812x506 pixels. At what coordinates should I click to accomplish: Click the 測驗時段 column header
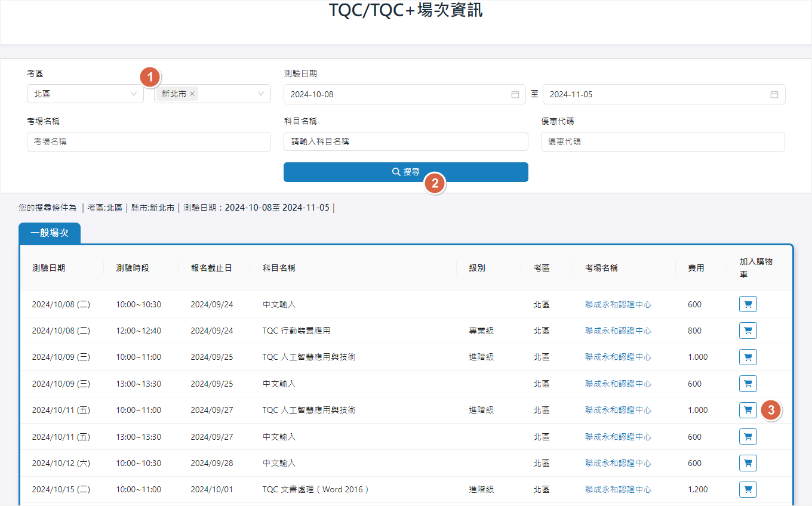(133, 268)
